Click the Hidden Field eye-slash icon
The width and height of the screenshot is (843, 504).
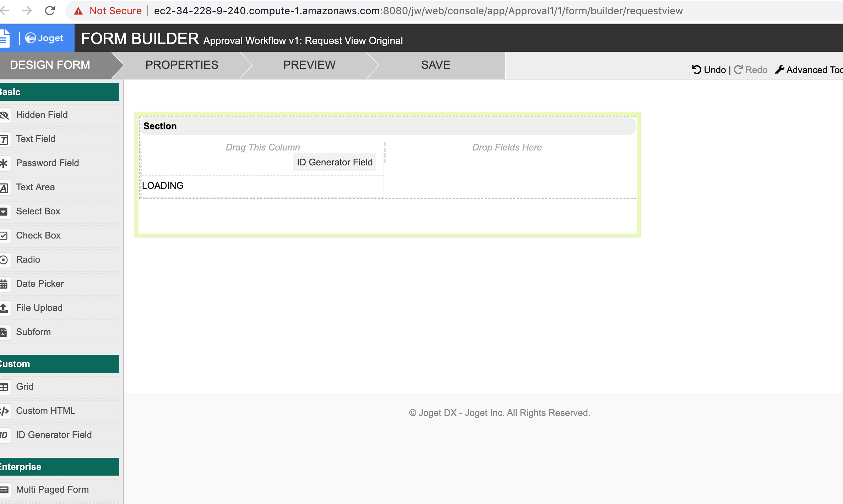click(x=4, y=115)
